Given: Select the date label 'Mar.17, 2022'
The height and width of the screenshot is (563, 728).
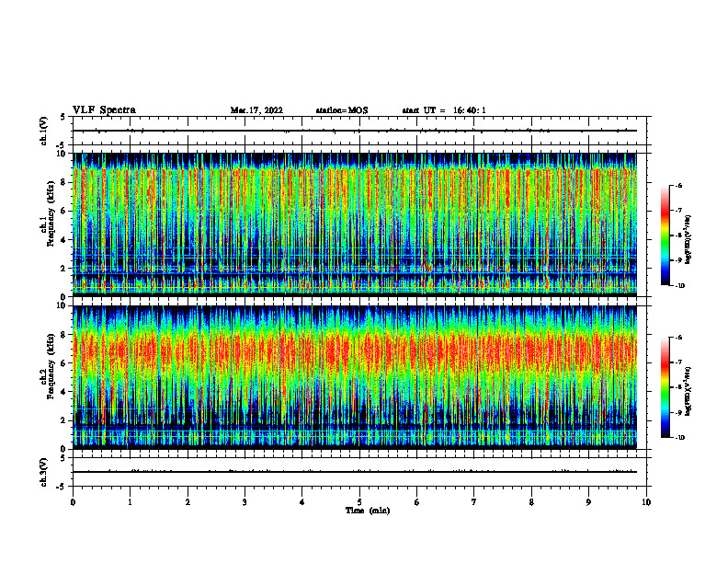Looking at the screenshot, I should [x=256, y=110].
